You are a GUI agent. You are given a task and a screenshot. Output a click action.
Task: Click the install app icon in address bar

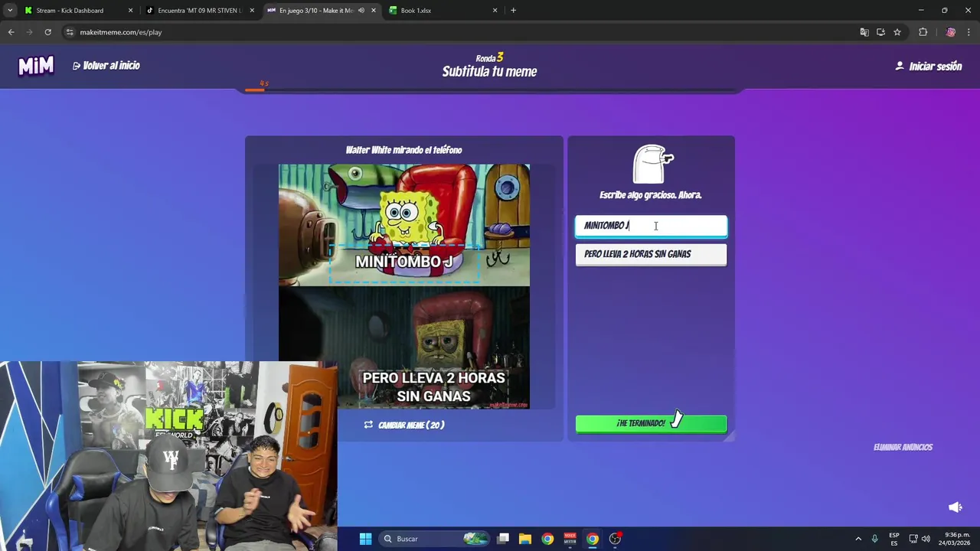pyautogui.click(x=880, y=32)
